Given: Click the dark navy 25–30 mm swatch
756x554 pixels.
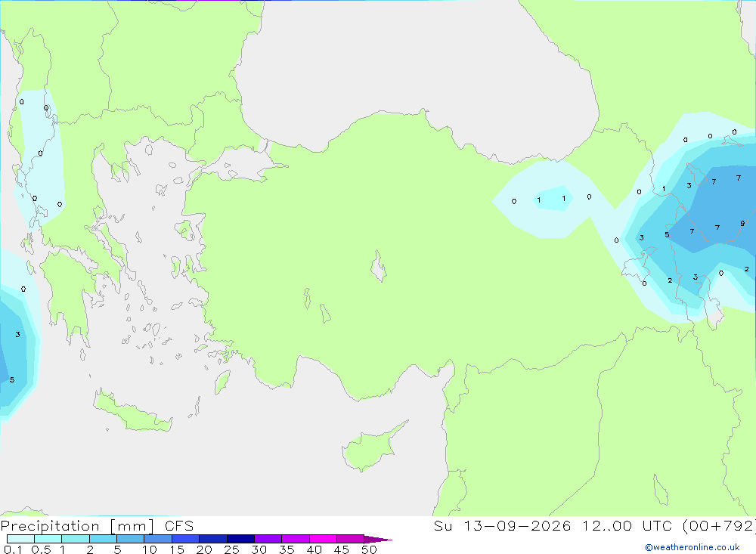Looking at the screenshot, I should (x=240, y=539).
